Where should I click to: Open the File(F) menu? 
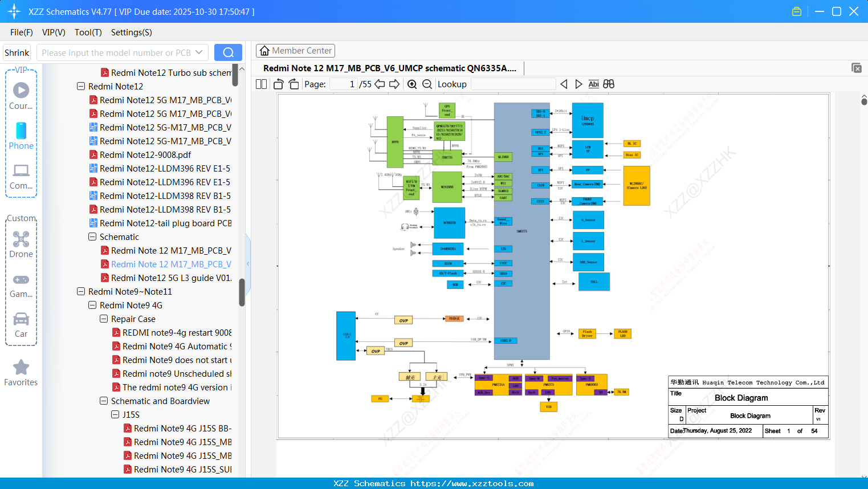point(22,32)
